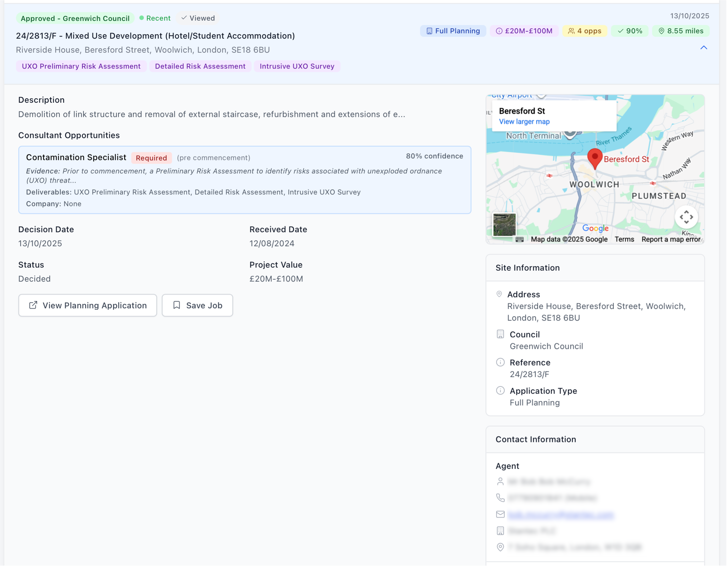Click the Council building icon

point(501,335)
